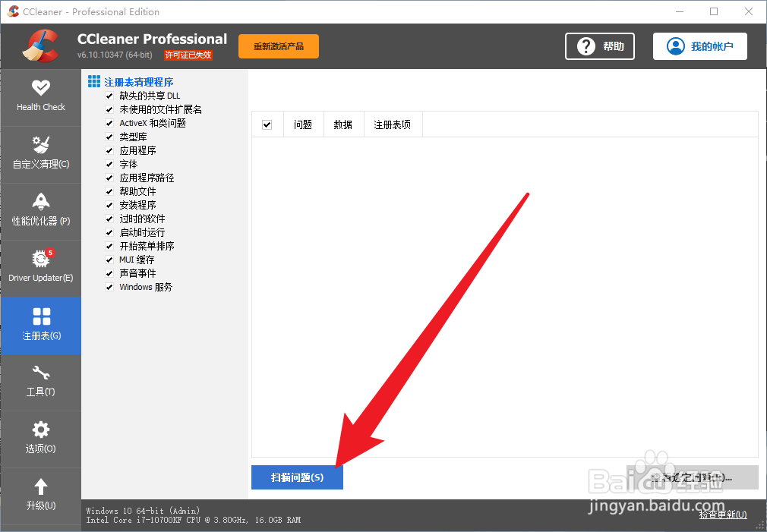Toggle 未使用的文件扩展名 checkbox
Viewport: 767px width, 532px height.
(109, 109)
